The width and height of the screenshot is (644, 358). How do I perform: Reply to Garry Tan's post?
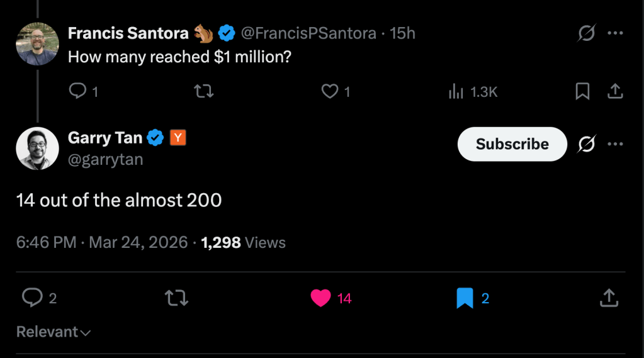(32, 298)
